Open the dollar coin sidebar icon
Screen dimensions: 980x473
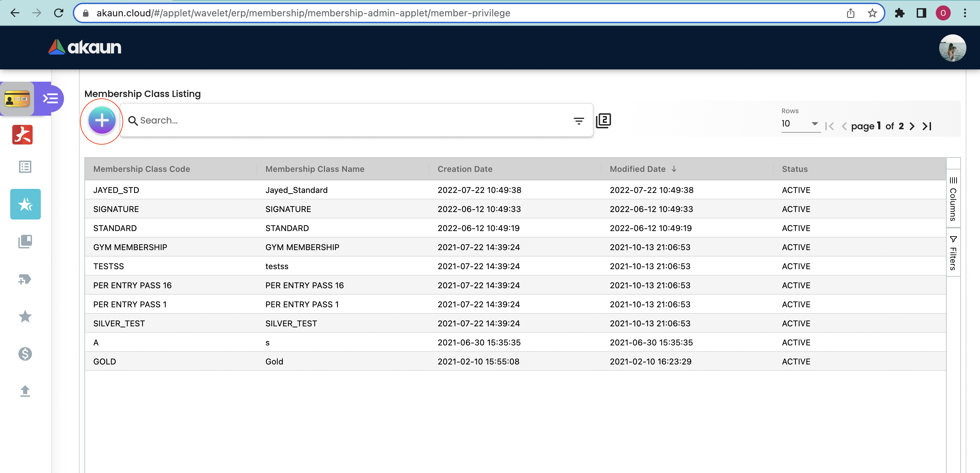pyautogui.click(x=25, y=354)
